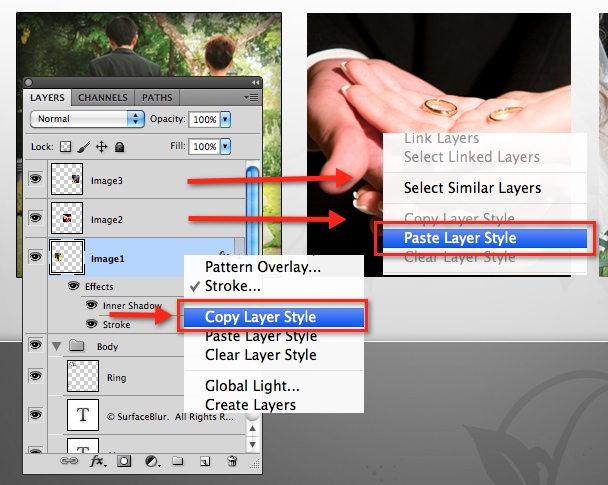The image size is (608, 485).
Task: Click the scroll down arrow in layers list
Action: pos(252,444)
